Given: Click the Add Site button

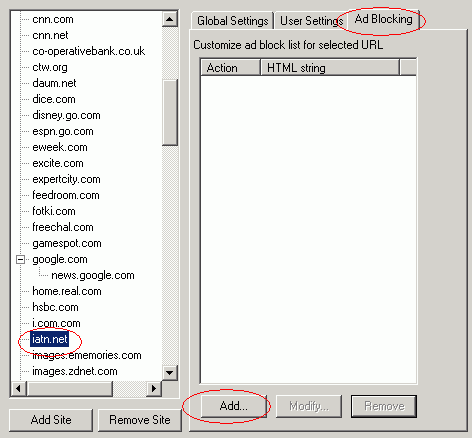Looking at the screenshot, I should [x=51, y=420].
